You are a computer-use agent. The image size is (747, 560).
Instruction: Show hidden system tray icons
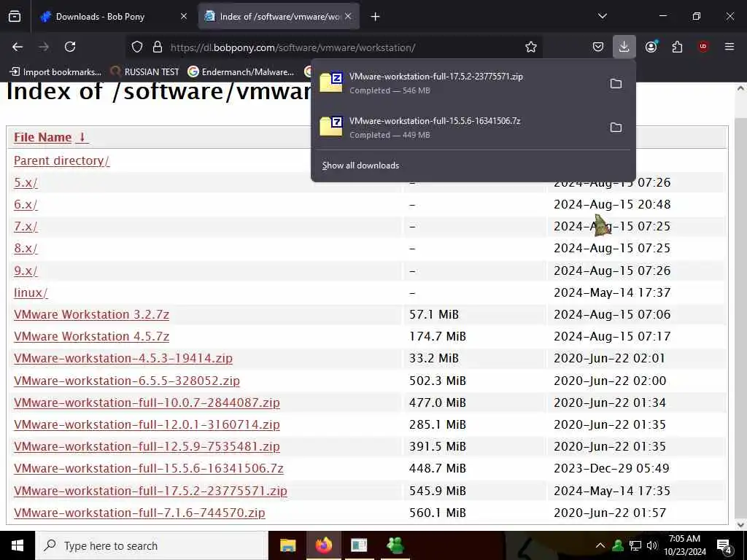pyautogui.click(x=600, y=545)
